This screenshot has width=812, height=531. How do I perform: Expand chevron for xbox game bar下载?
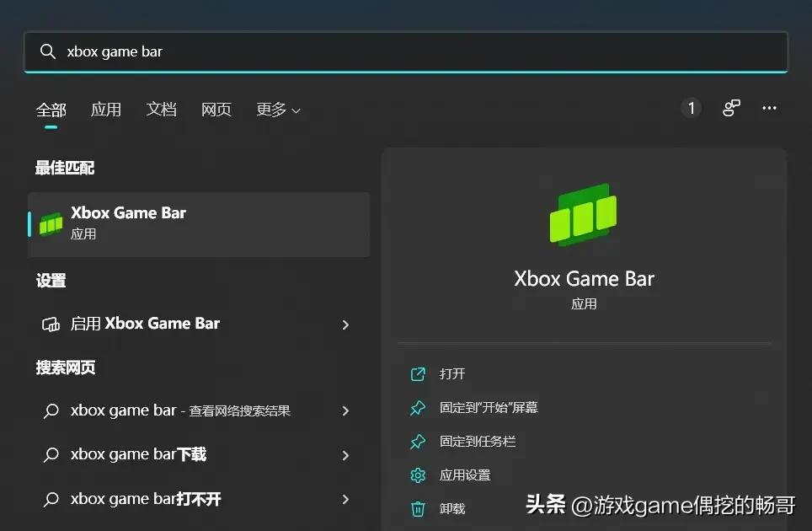coord(345,455)
